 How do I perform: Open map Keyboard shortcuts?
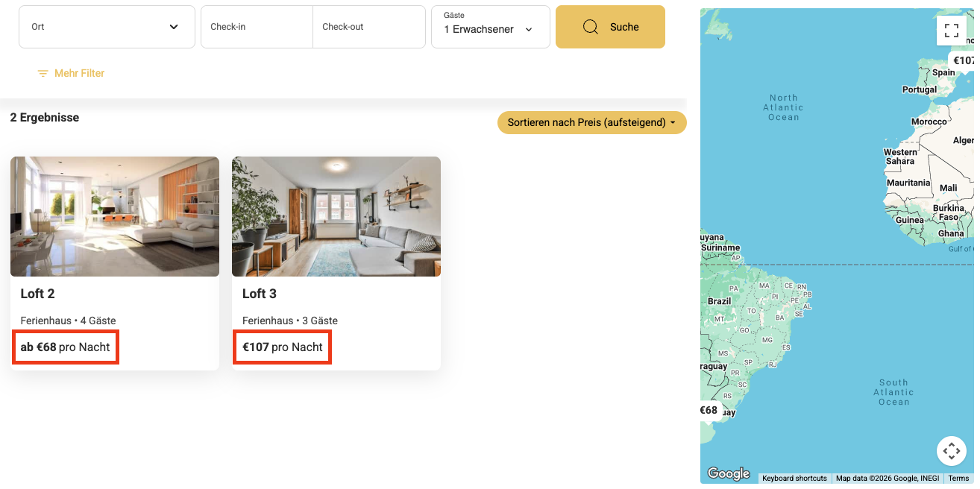coord(794,479)
